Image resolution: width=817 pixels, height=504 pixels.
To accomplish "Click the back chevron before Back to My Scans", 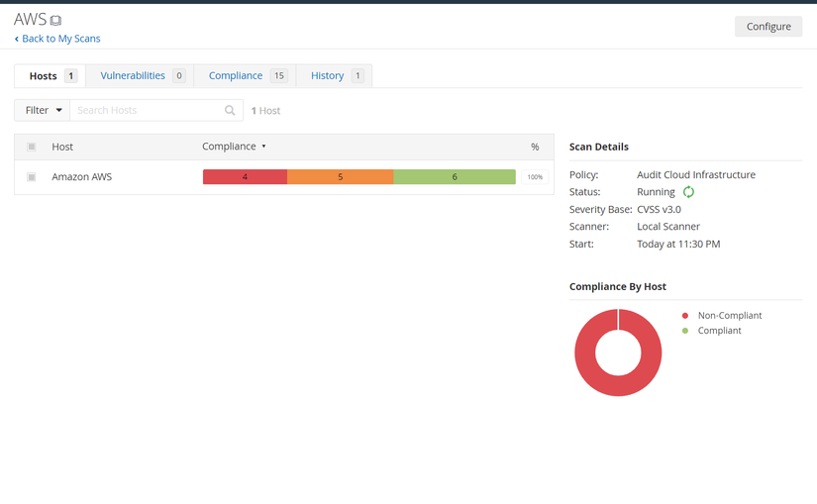I will 17,39.
